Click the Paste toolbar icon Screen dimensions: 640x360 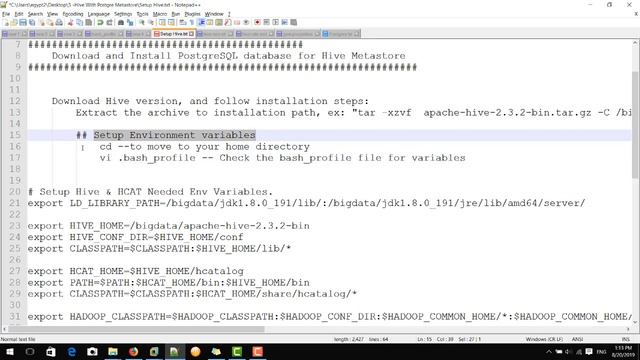coord(89,22)
